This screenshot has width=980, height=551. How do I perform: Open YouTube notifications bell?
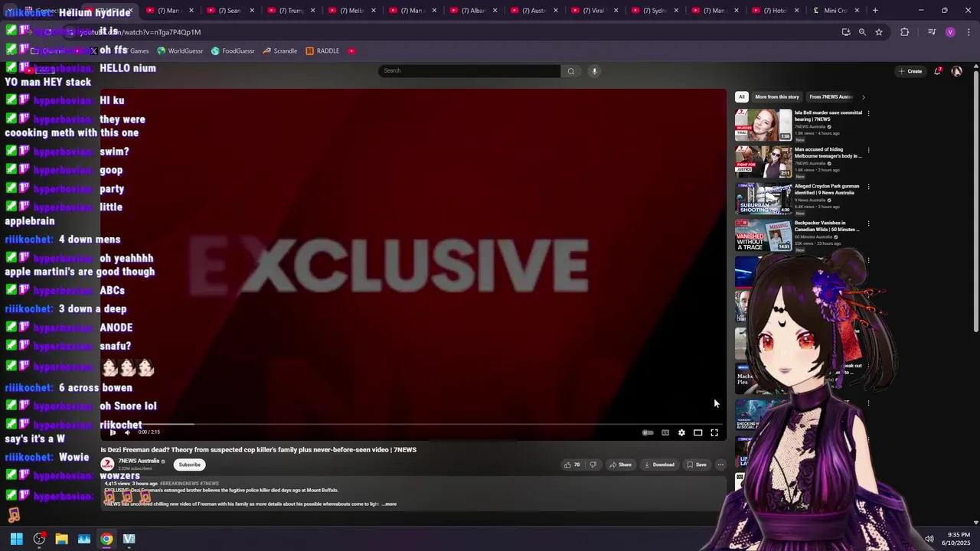pos(938,71)
